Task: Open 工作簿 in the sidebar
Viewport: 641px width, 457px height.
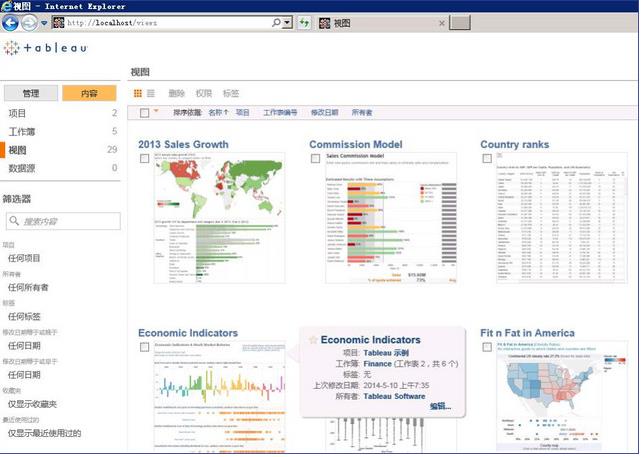Action: click(22, 132)
